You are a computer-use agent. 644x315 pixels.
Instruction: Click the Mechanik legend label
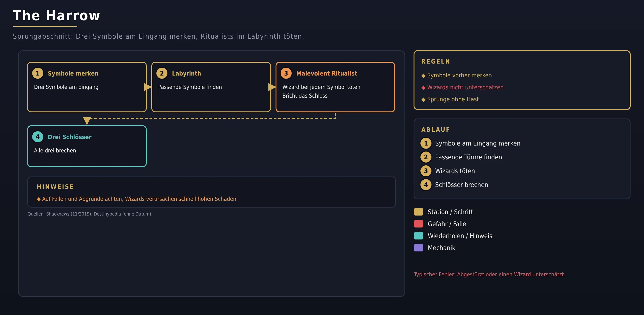pyautogui.click(x=441, y=248)
